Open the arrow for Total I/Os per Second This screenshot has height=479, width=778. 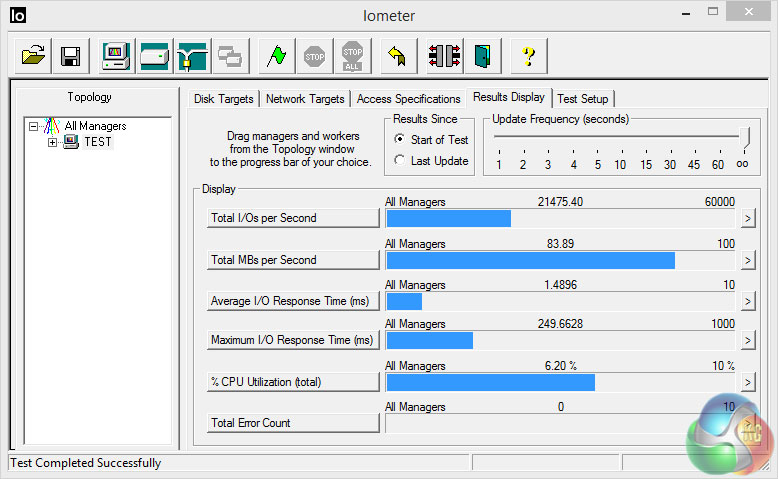click(748, 218)
